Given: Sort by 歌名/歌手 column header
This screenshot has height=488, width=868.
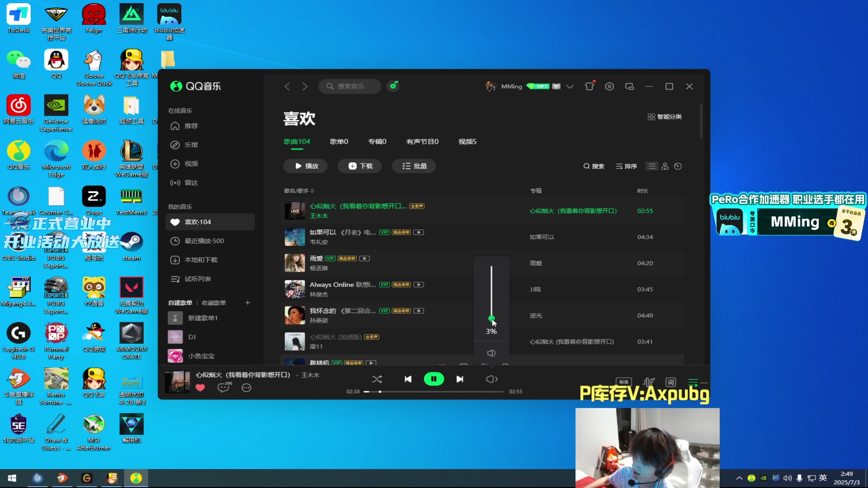Looking at the screenshot, I should click(x=299, y=191).
